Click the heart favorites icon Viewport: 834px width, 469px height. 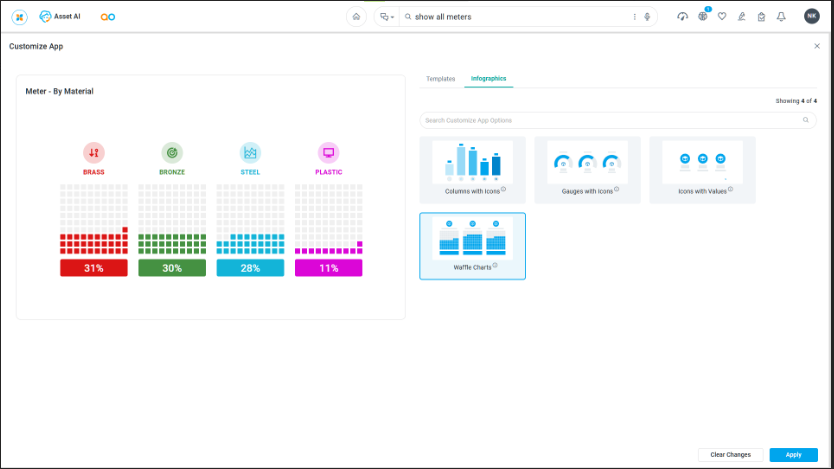tap(722, 17)
